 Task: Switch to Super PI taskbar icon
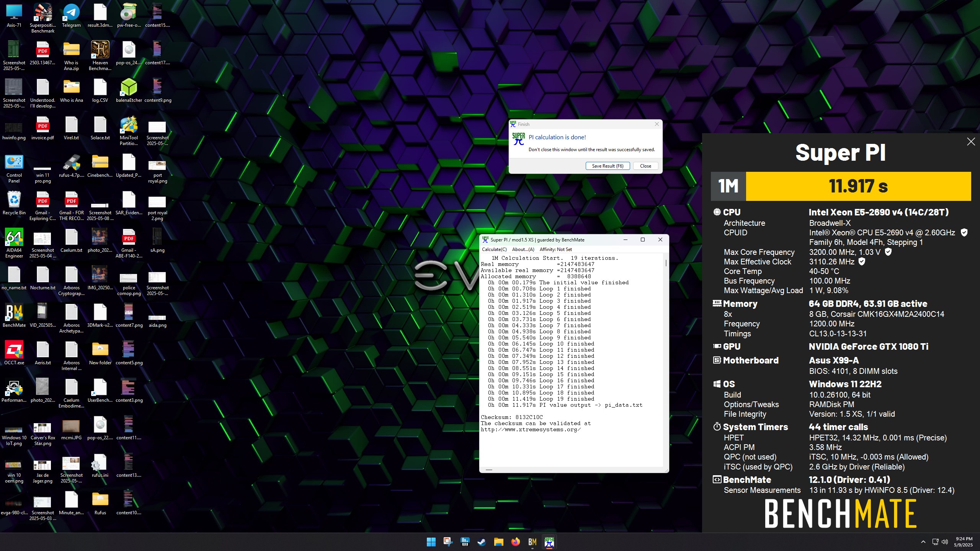point(549,542)
